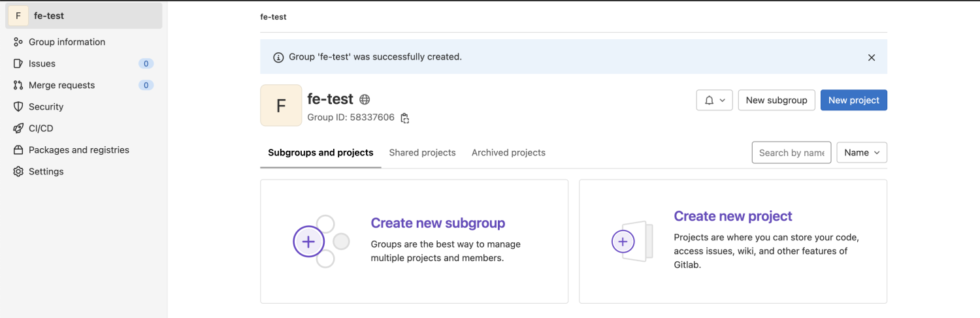The image size is (980, 318).
Task: Open Packages and registries via its icon
Action: pos(18,150)
